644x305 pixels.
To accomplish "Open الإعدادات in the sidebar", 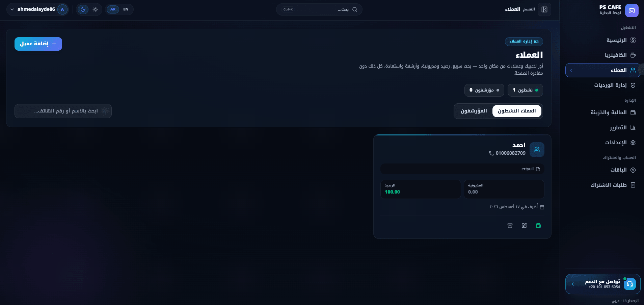I will coord(603,143).
